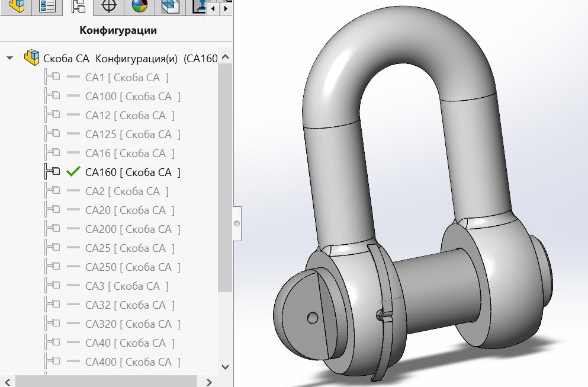
Task: Click the configuration icon beside СА200
Action: (52, 228)
